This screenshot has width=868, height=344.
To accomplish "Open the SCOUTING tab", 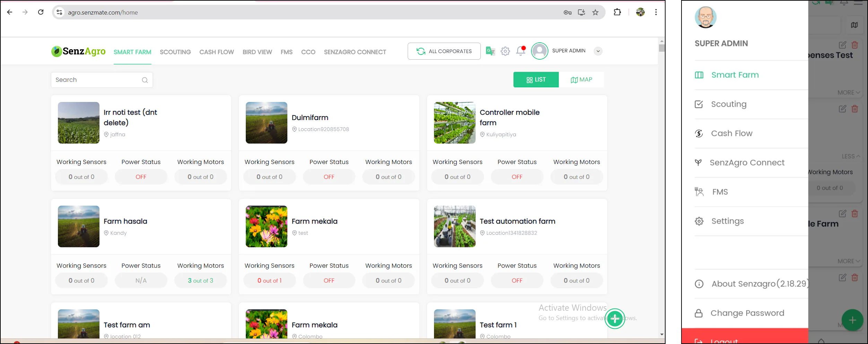I will [x=175, y=52].
